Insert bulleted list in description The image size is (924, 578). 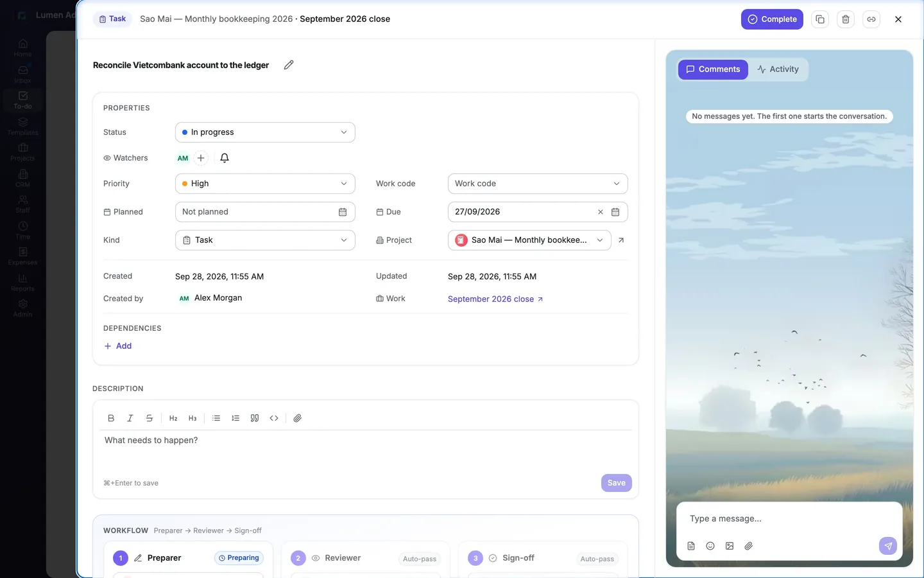pyautogui.click(x=216, y=418)
